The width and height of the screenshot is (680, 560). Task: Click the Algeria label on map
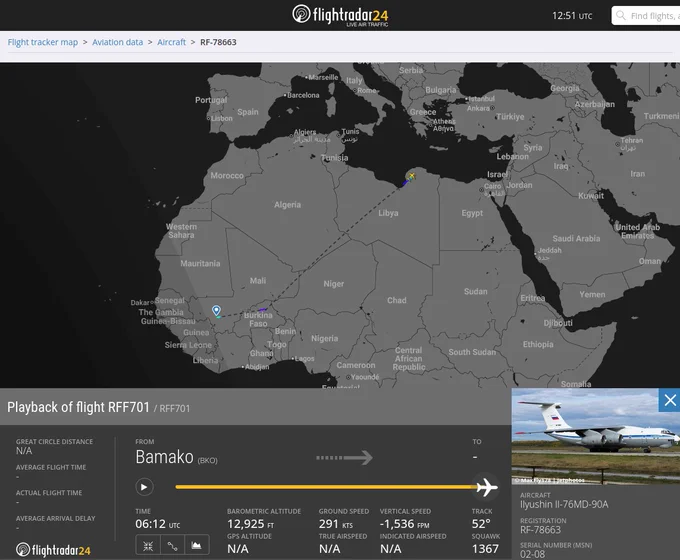point(288,205)
